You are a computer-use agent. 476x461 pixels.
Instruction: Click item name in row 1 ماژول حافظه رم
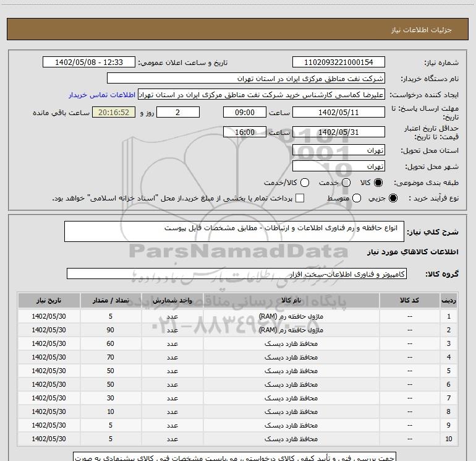[291, 316]
